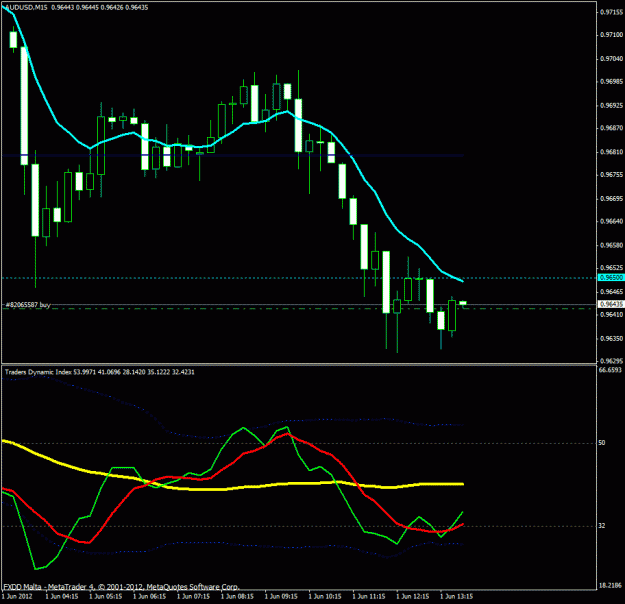625x604 pixels.
Task: Click the 66.6593 indicator scale value
Action: (x=610, y=370)
